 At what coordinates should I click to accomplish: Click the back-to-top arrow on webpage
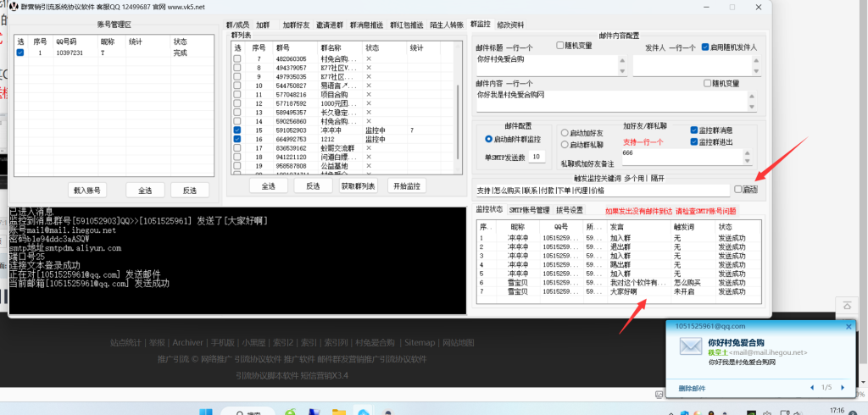[x=847, y=305]
